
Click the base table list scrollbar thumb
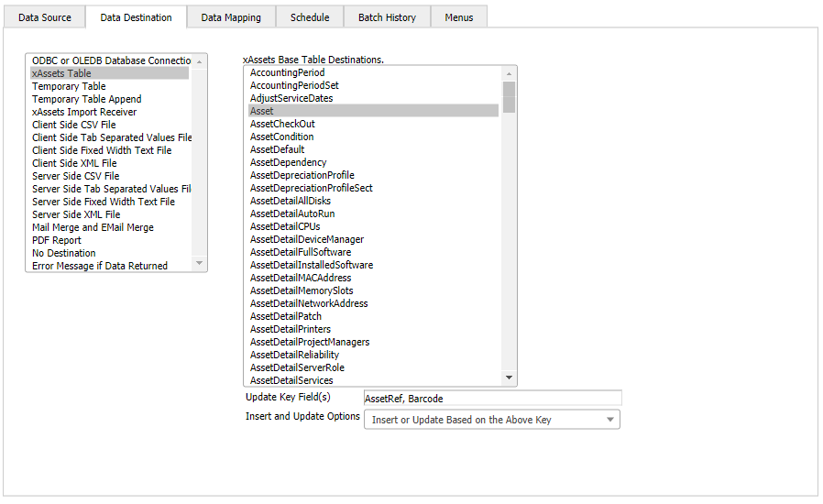509,97
